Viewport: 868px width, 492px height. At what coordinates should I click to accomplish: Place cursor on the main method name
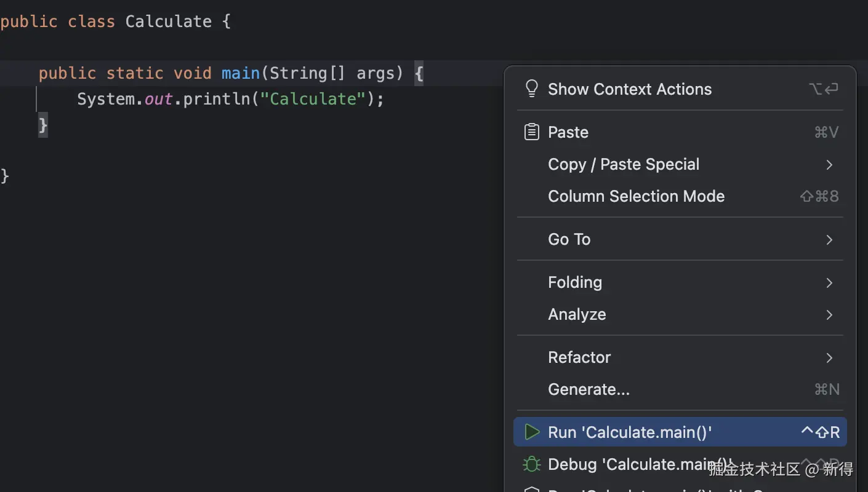(x=240, y=73)
